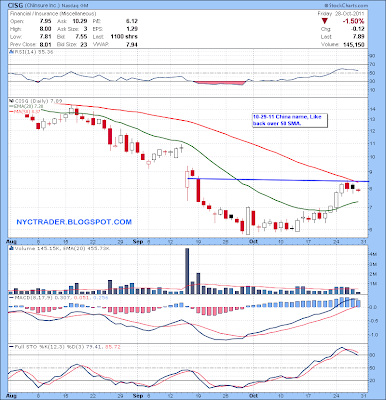Click the Prev Close value 8.01
The height and width of the screenshot is (400, 386).
[45, 44]
